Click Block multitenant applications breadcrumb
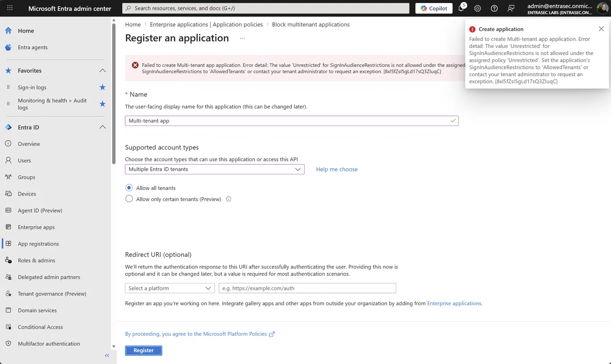Screen dimensions: 611x364 [x=311, y=24]
